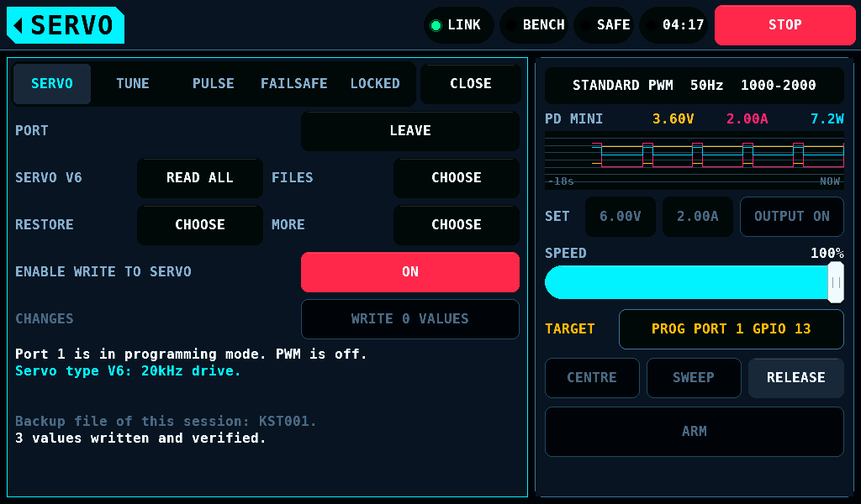
Task: Start a SWEEP of the servo
Action: [694, 378]
